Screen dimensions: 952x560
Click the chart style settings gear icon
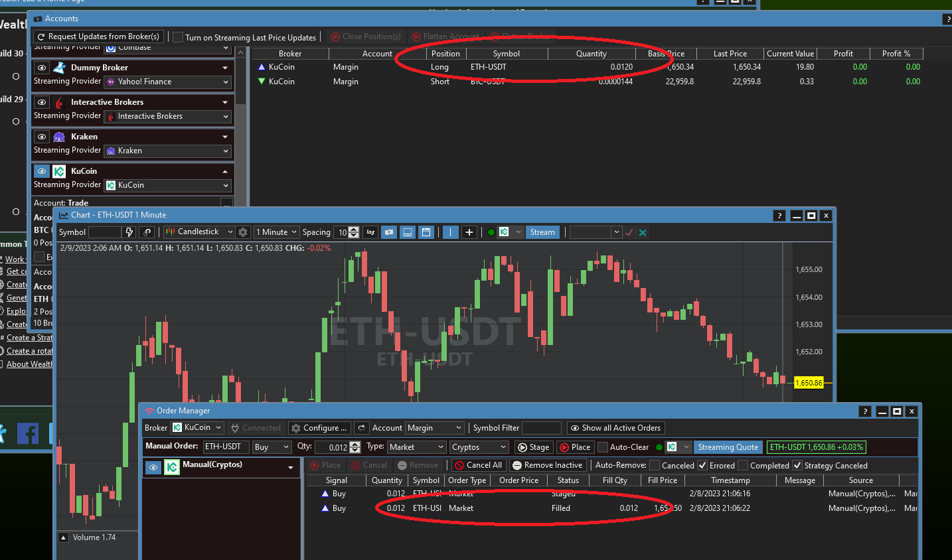pyautogui.click(x=243, y=232)
